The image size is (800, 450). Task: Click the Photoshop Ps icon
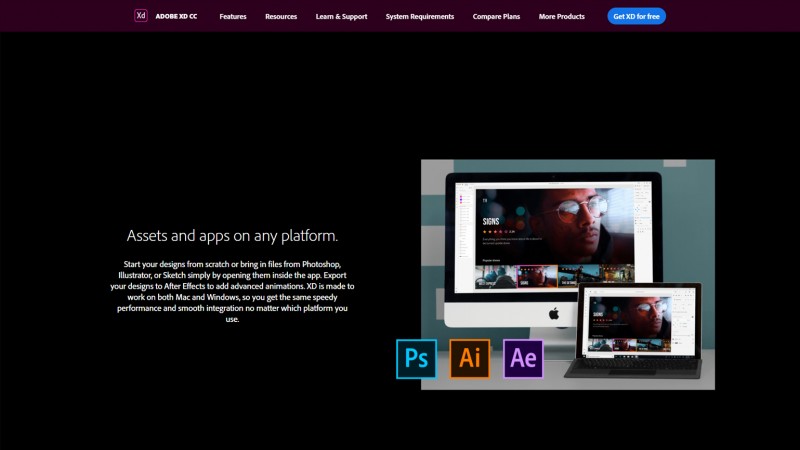416,359
